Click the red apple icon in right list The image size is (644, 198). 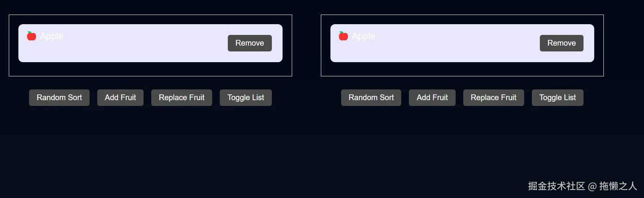[x=343, y=36]
